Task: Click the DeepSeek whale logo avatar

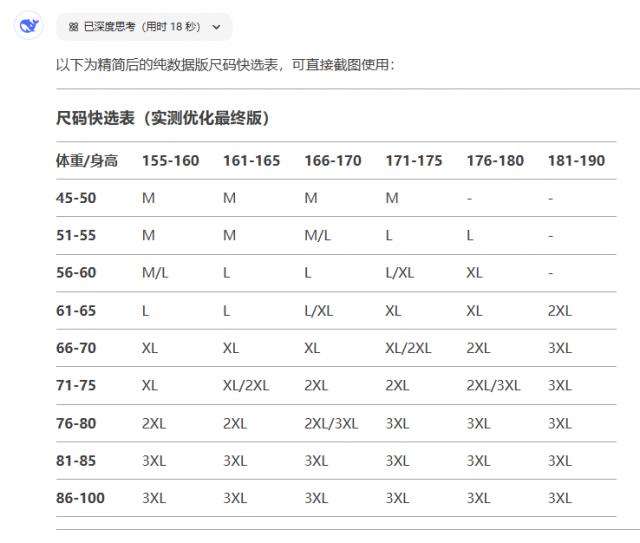Action: point(28,27)
